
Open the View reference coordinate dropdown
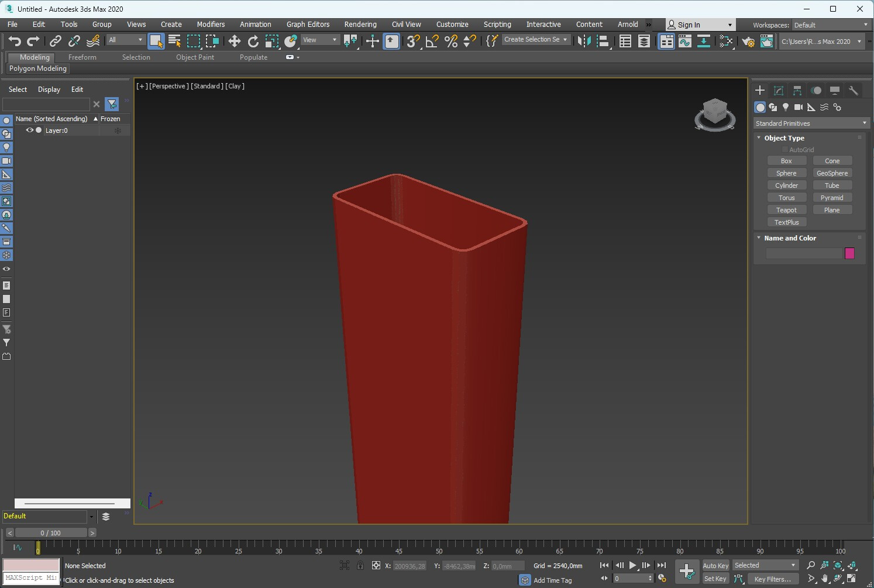pyautogui.click(x=320, y=40)
